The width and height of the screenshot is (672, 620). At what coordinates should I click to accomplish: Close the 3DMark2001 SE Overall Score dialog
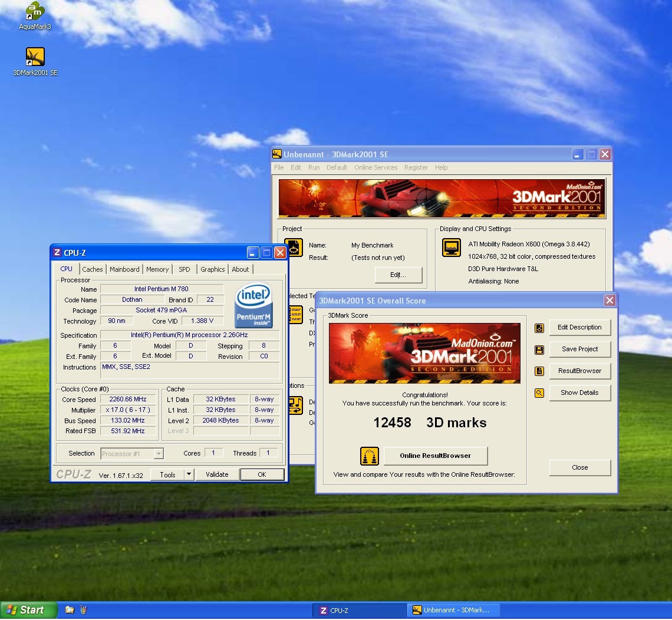click(x=610, y=301)
